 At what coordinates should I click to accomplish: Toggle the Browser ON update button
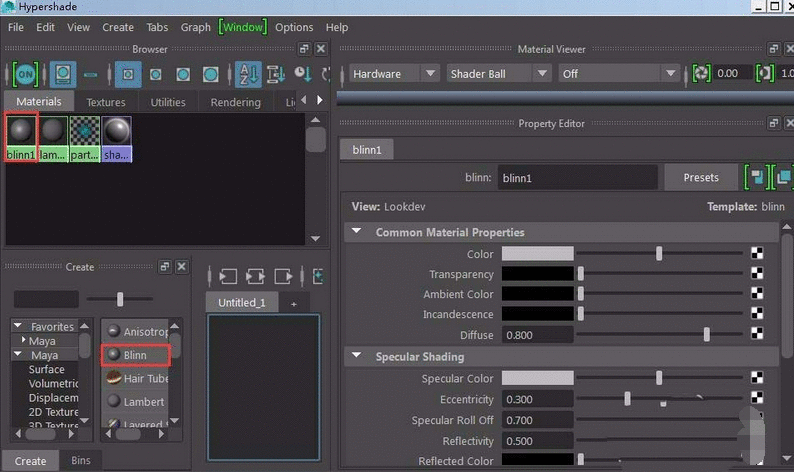pyautogui.click(x=25, y=74)
